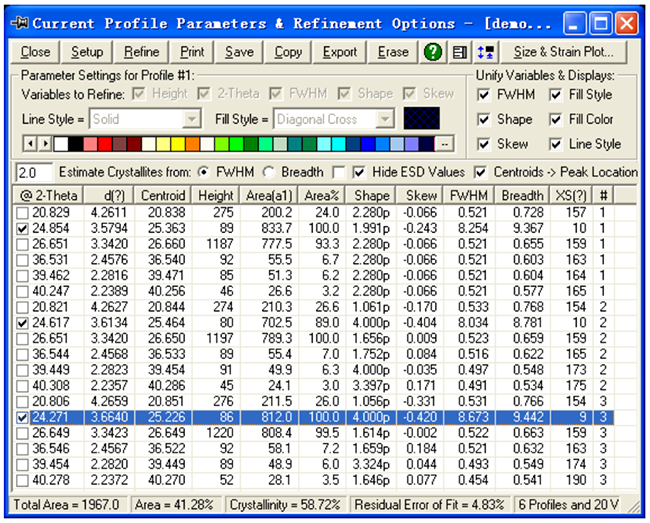
Task: Click the Total Area = 1967.0 status field
Action: coord(66,505)
